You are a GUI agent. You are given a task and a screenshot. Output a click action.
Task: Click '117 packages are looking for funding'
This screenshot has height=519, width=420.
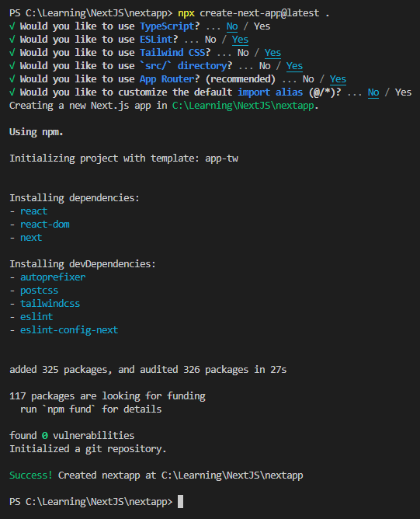tap(107, 396)
